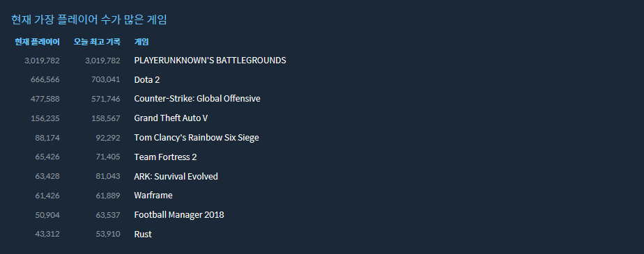The image size is (644, 254).
Task: Click the 현재 플레이어 column header
Action: tap(38, 42)
